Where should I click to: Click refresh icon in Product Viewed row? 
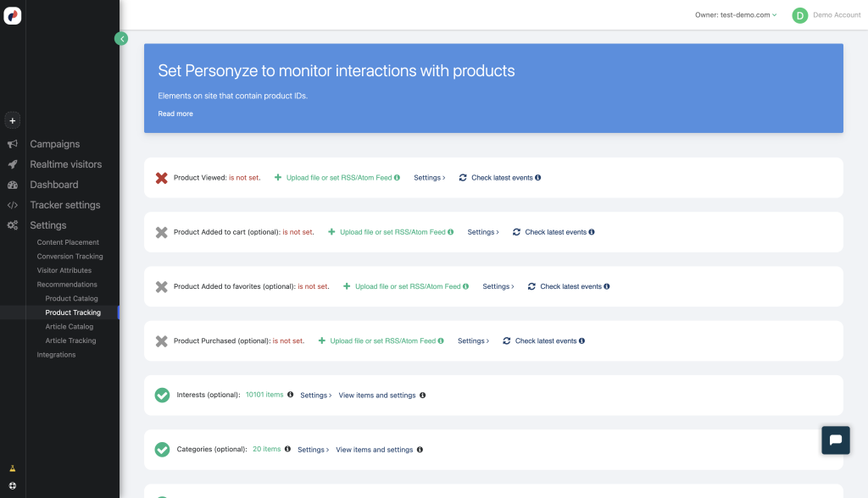point(463,178)
